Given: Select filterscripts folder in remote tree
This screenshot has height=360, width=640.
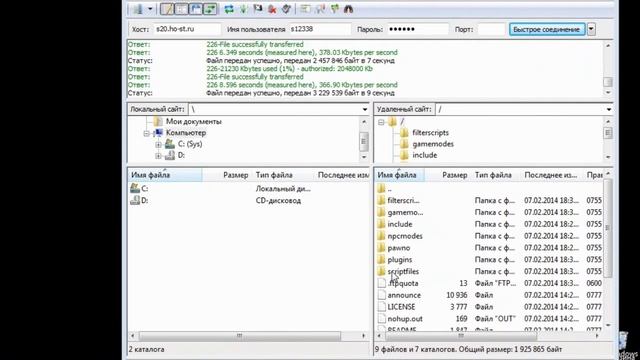Looking at the screenshot, I should click(430, 133).
